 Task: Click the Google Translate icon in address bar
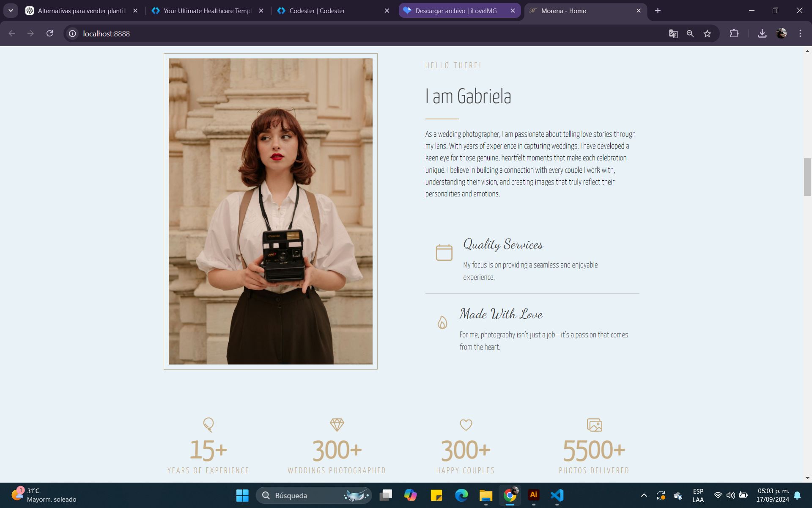(673, 34)
